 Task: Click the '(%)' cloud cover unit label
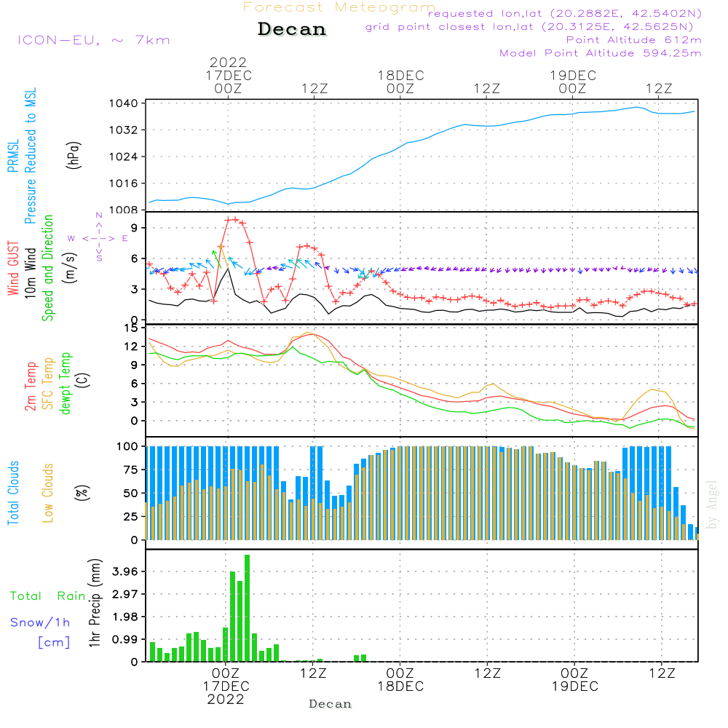[82, 493]
